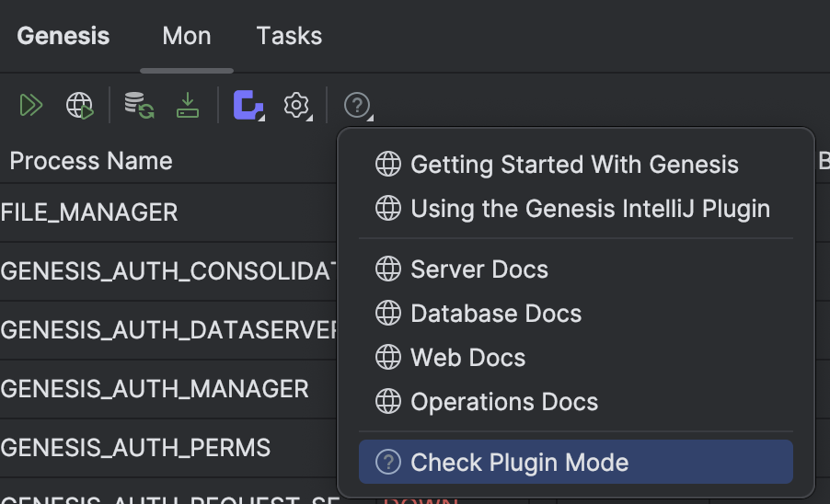Open Operations Docs menu entry
The image size is (830, 504).
click(x=576, y=402)
